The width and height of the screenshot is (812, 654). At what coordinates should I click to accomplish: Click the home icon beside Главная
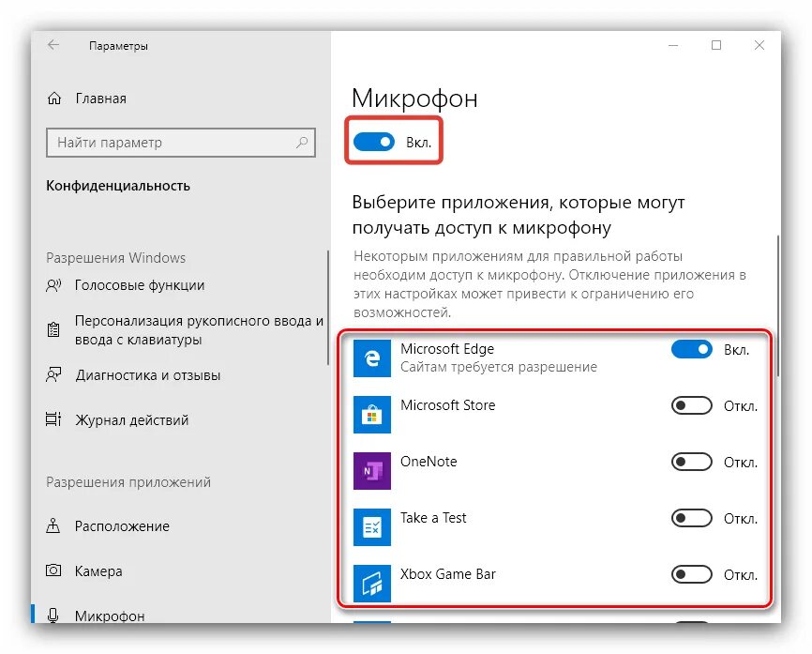[54, 99]
